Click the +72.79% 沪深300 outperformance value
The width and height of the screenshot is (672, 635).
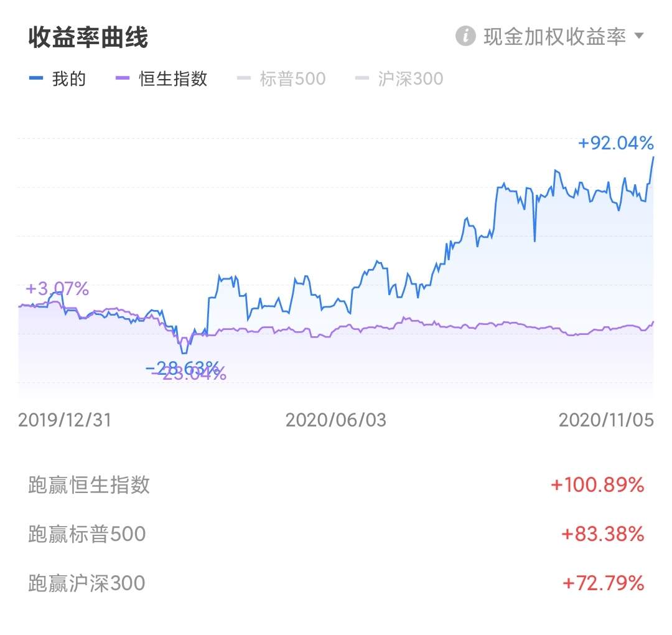click(x=603, y=583)
